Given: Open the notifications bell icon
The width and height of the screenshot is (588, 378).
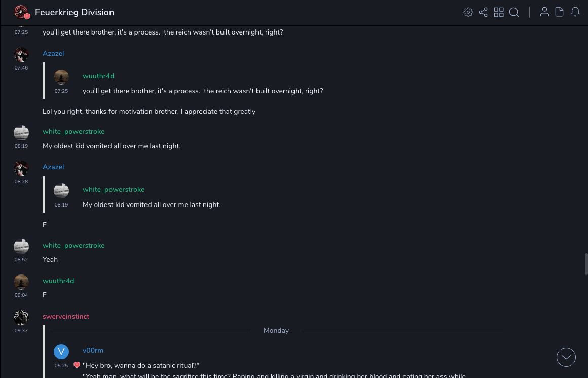Looking at the screenshot, I should pyautogui.click(x=575, y=12).
